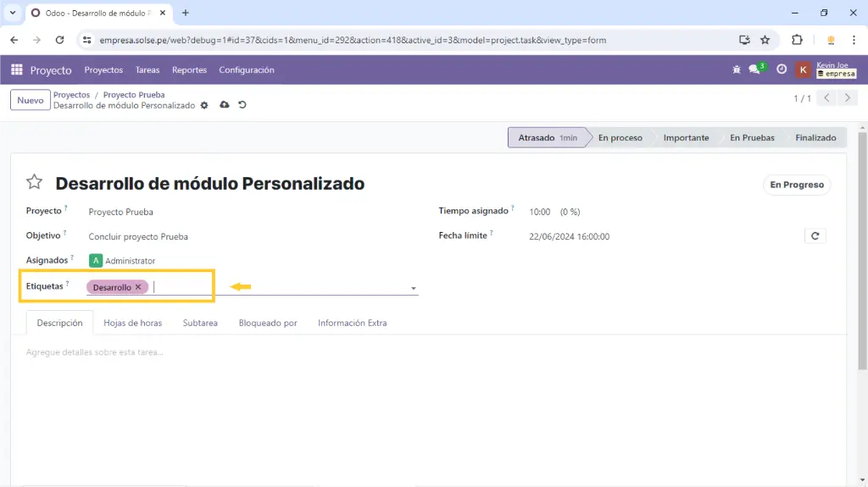
Task: Expand the Etiquetas dropdown arrow
Action: click(414, 289)
